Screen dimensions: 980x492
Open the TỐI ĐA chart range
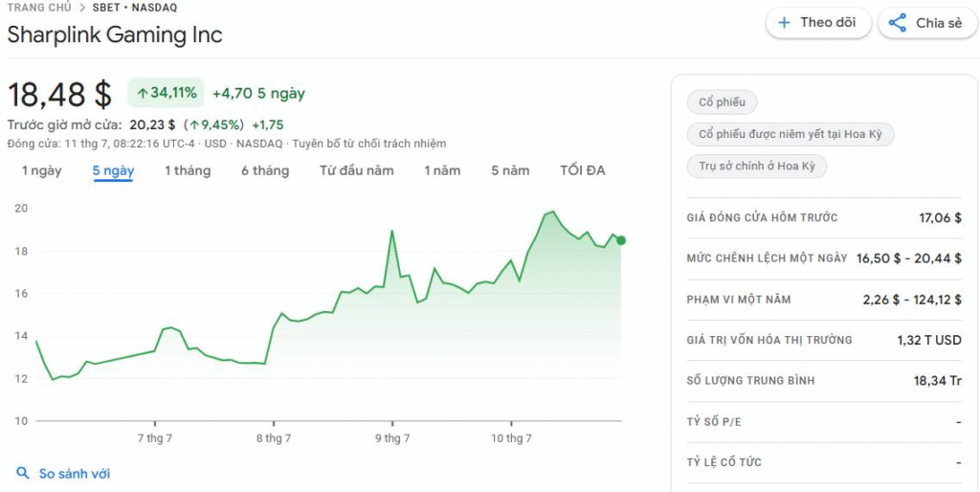pyautogui.click(x=583, y=170)
